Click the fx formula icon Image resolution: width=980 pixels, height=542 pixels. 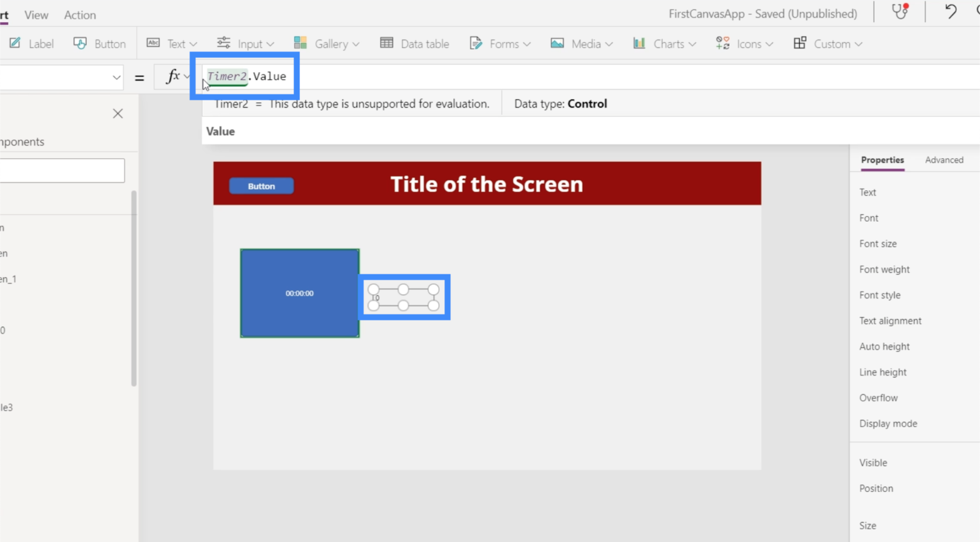tap(173, 76)
